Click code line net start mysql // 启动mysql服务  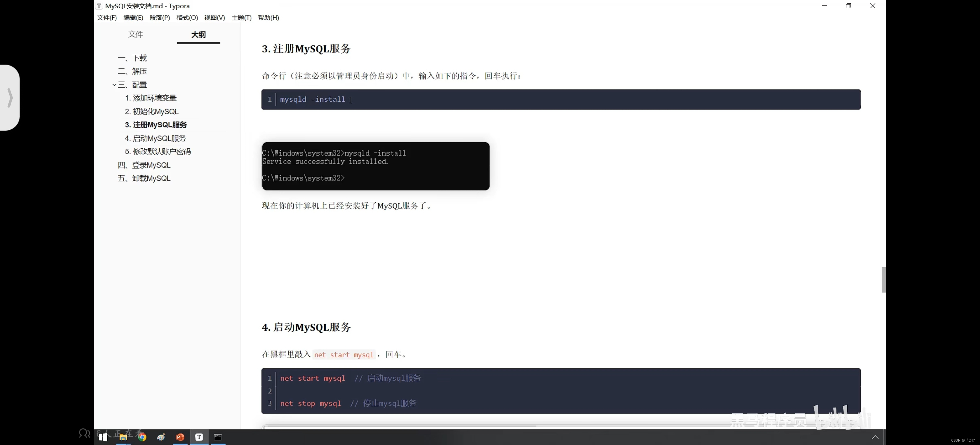point(351,379)
